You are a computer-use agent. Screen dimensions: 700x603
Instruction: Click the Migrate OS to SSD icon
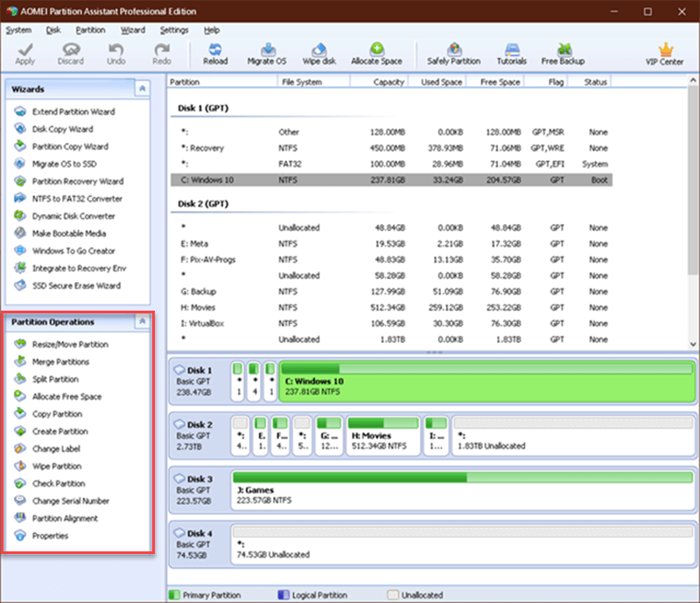[20, 164]
